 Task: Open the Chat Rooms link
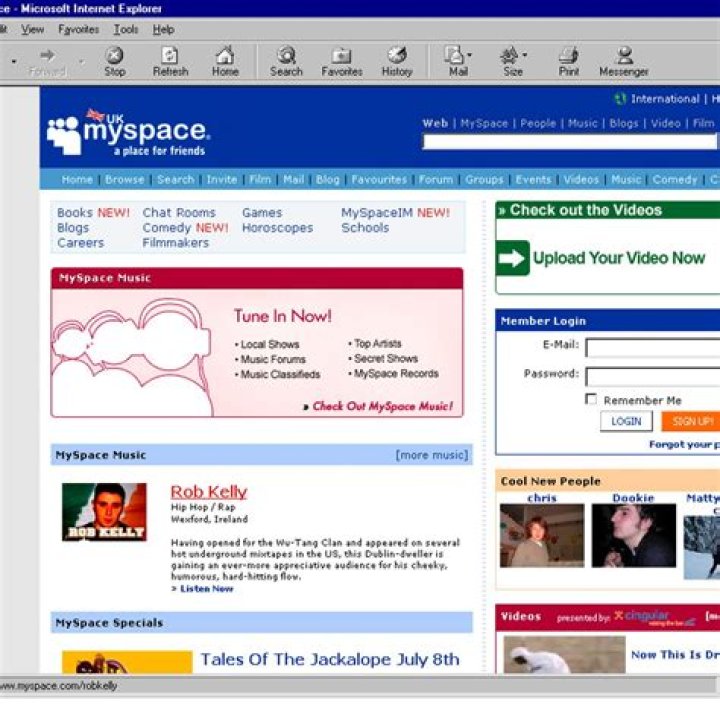click(x=179, y=213)
